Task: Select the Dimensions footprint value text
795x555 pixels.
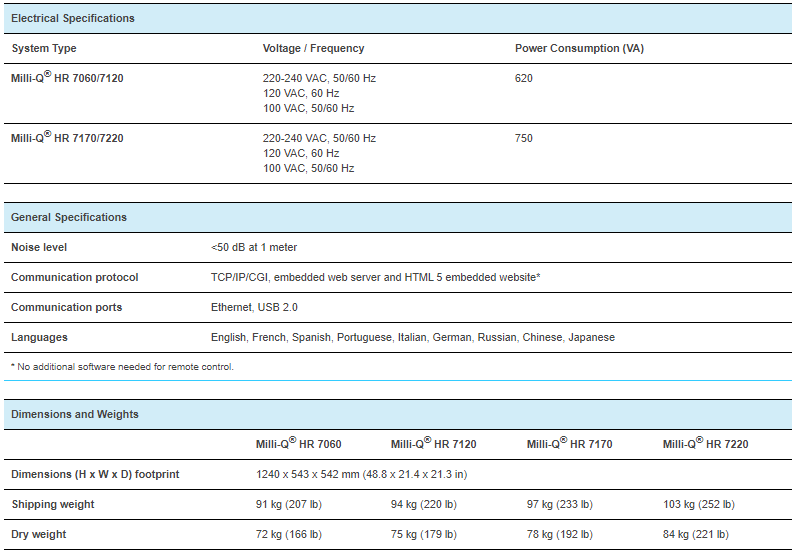Action: tap(362, 474)
